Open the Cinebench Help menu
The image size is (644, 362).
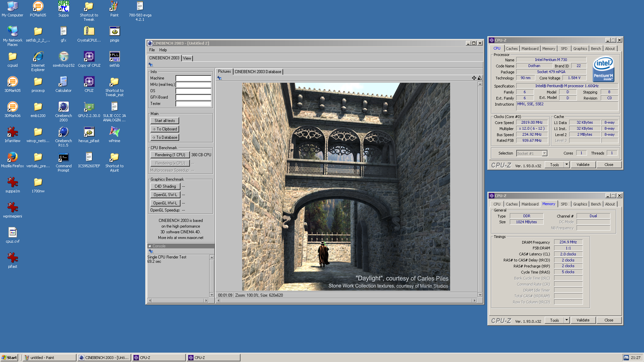(163, 50)
